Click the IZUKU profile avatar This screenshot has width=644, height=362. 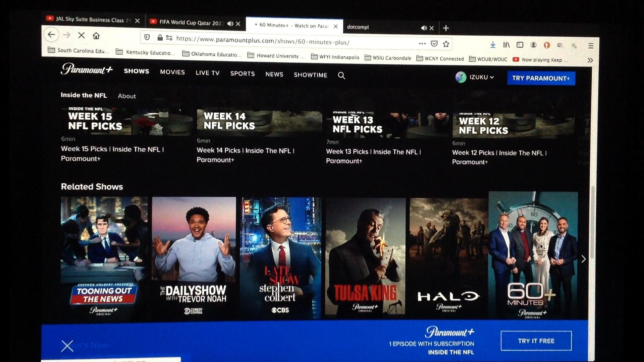[x=461, y=77]
